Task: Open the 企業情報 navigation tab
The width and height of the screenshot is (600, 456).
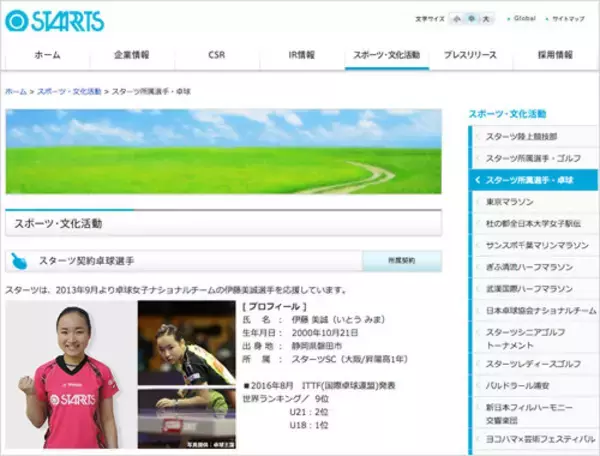Action: 131,55
